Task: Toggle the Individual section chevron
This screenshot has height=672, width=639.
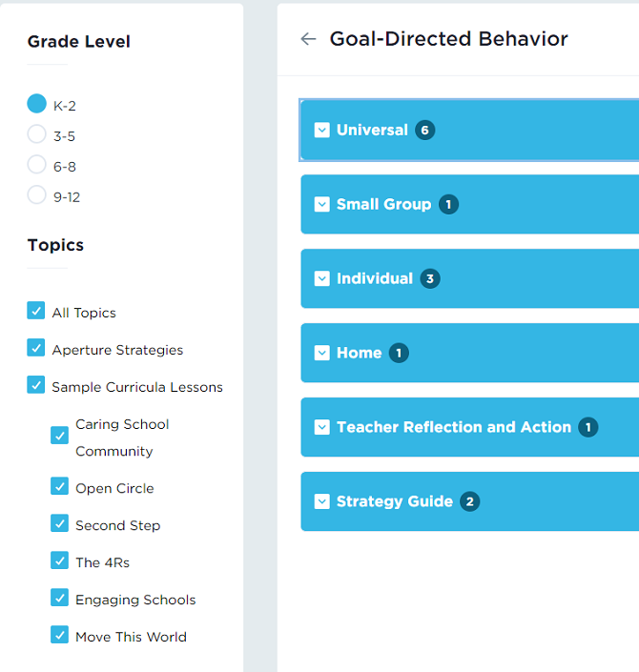Action: (x=321, y=279)
